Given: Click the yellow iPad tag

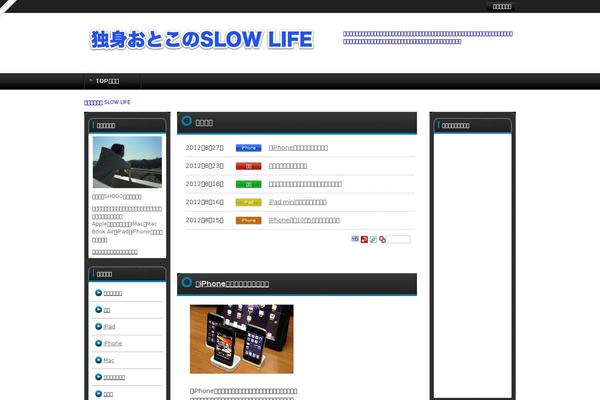Looking at the screenshot, I should tap(248, 202).
